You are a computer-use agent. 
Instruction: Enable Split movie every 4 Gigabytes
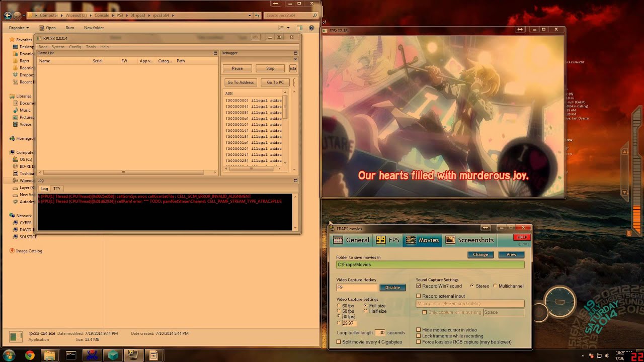[x=339, y=342]
